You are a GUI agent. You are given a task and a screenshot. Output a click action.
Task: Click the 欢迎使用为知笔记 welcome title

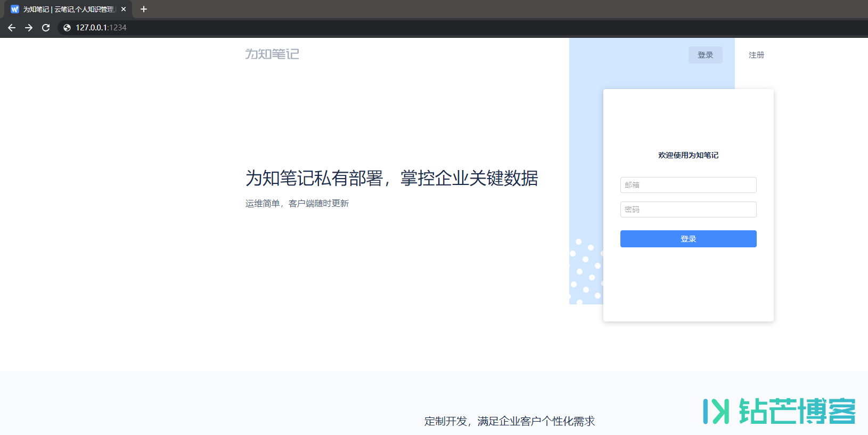(x=689, y=155)
